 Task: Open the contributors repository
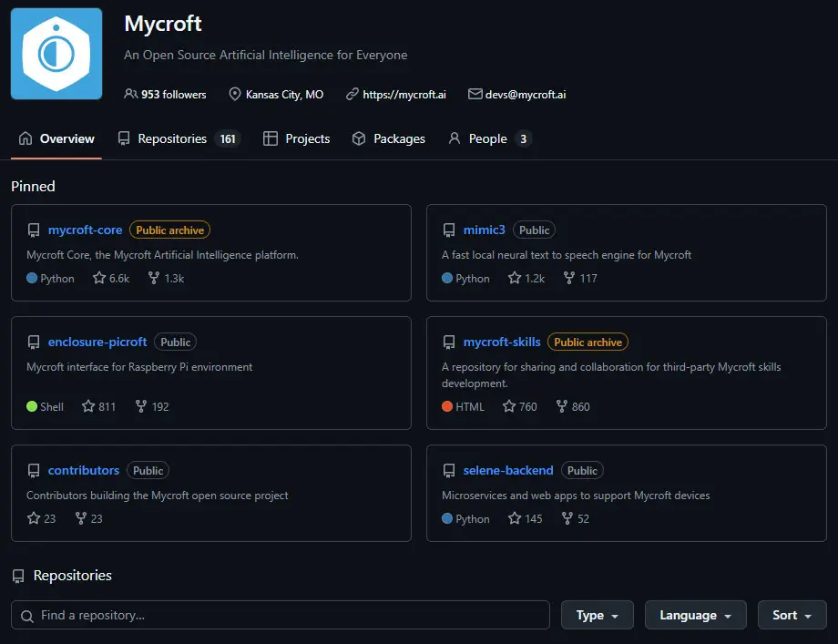(x=84, y=470)
